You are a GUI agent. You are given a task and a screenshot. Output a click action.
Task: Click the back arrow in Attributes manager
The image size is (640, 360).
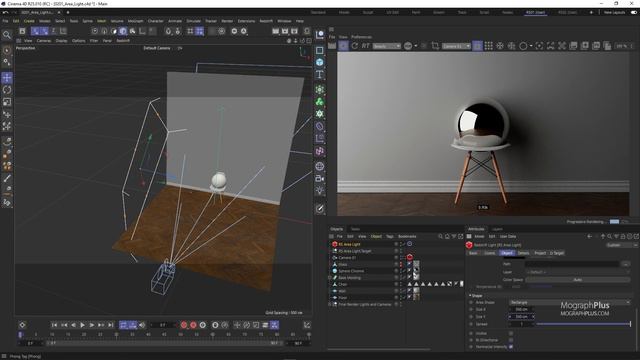pyautogui.click(x=589, y=236)
